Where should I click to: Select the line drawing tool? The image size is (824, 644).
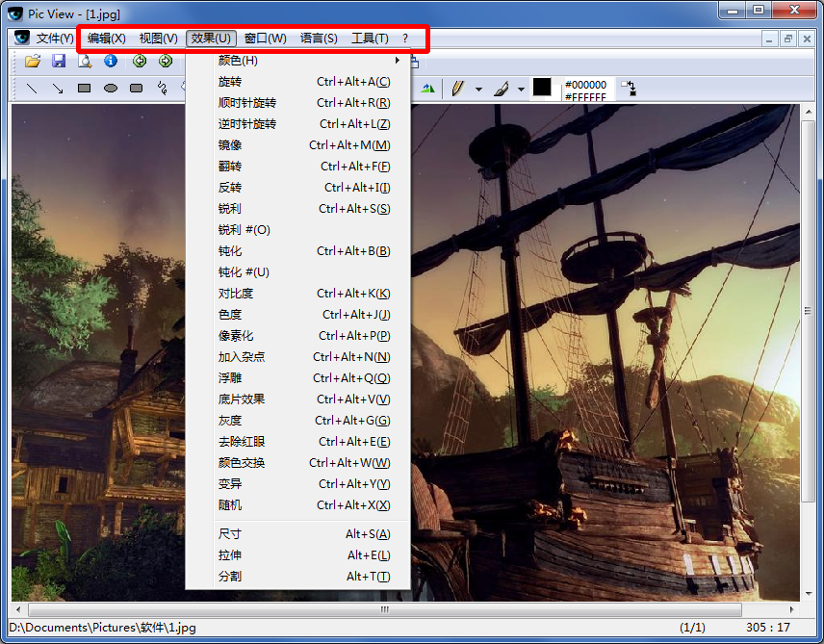[32, 89]
